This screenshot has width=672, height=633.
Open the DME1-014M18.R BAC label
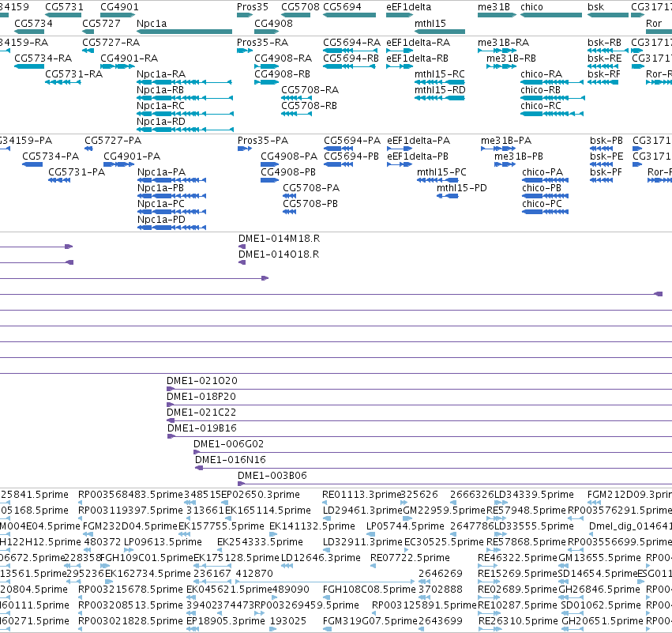point(279,239)
